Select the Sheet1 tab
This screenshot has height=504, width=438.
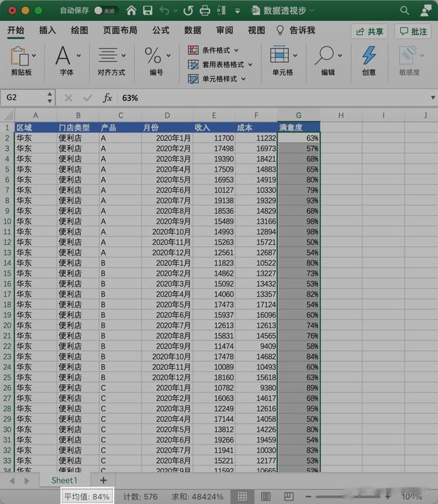(x=64, y=480)
